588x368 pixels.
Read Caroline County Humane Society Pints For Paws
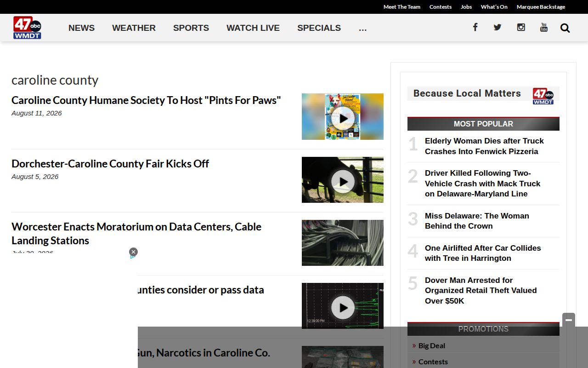point(146,100)
